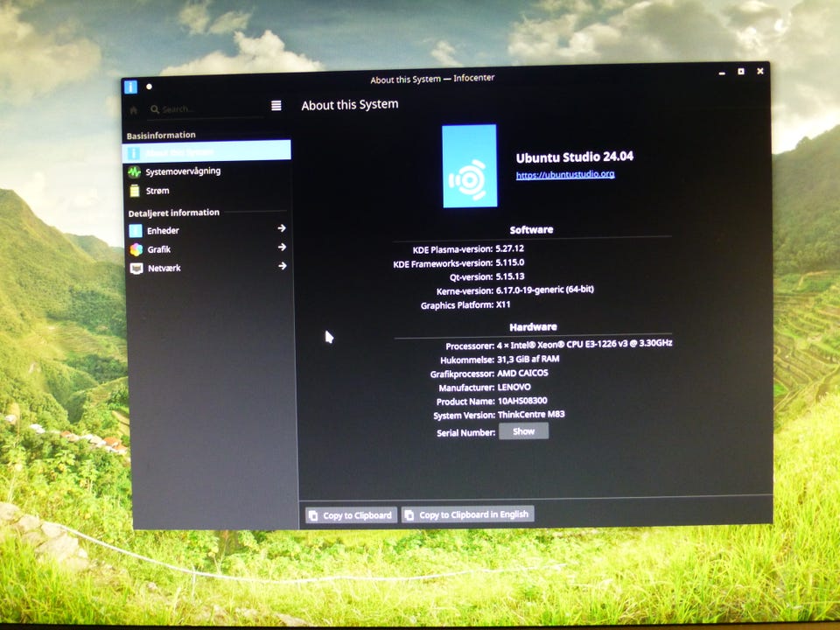
Task: Expand the Netværk arrow
Action: tap(283, 266)
